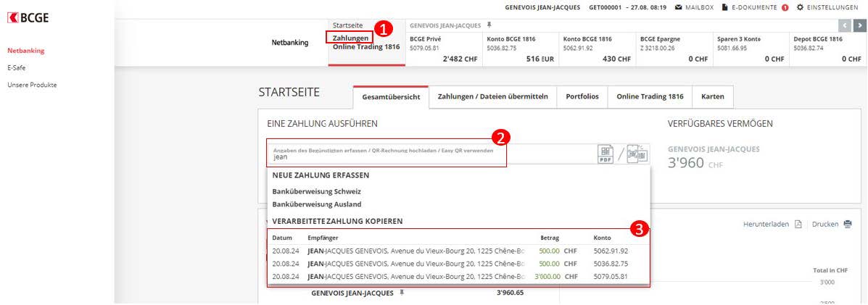This screenshot has width=868, height=305.
Task: Switch to the Karten tab
Action: 712,97
